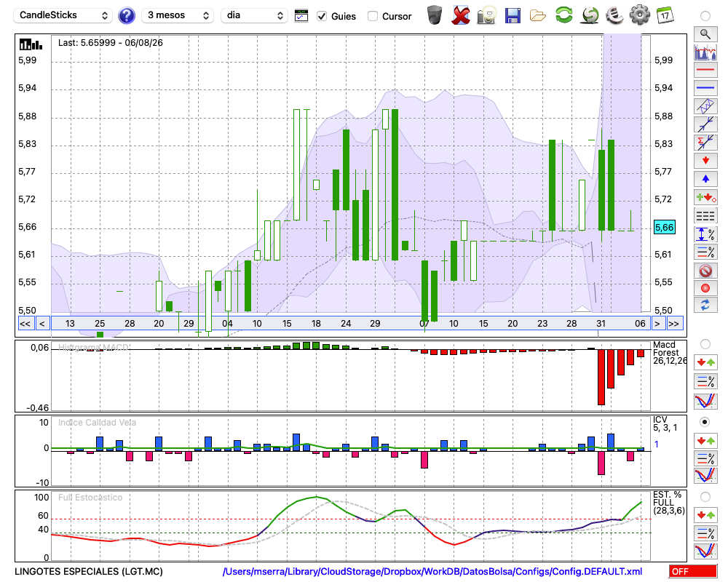Image resolution: width=728 pixels, height=582 pixels.
Task: Select the dashed horizontal lines tool
Action: [705, 216]
